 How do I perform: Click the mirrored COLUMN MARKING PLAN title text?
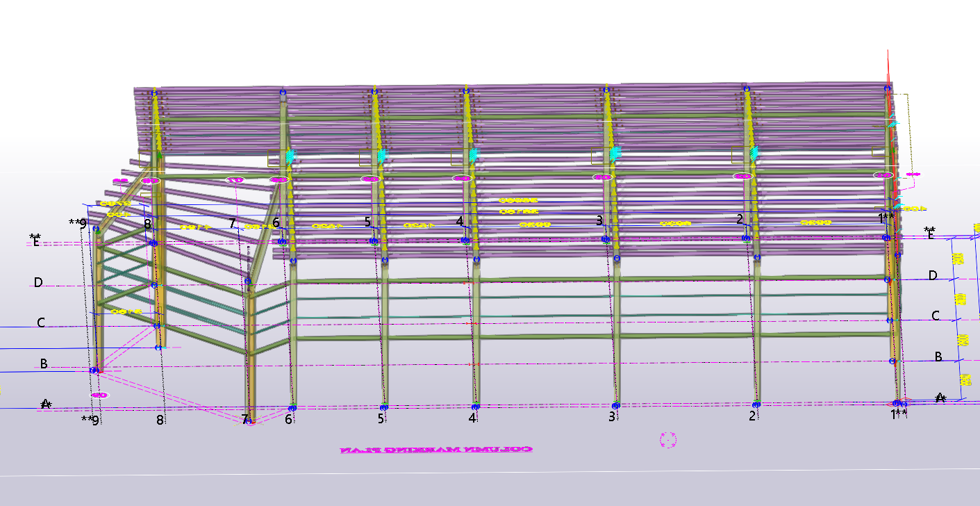point(435,450)
